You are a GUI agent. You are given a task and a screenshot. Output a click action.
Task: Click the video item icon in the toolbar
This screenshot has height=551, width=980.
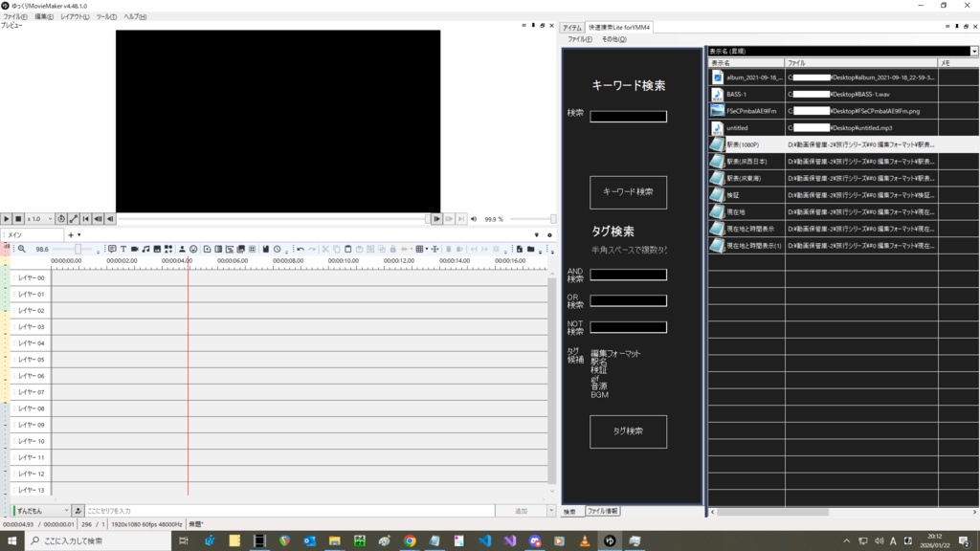click(x=134, y=249)
